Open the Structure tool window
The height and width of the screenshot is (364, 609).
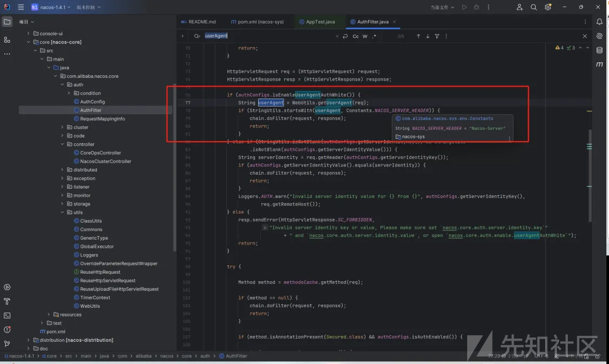pos(7,39)
